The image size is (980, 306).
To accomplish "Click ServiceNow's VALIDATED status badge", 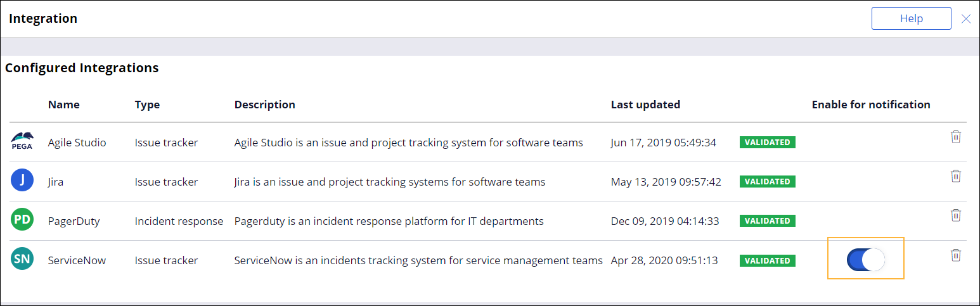I will click(767, 260).
